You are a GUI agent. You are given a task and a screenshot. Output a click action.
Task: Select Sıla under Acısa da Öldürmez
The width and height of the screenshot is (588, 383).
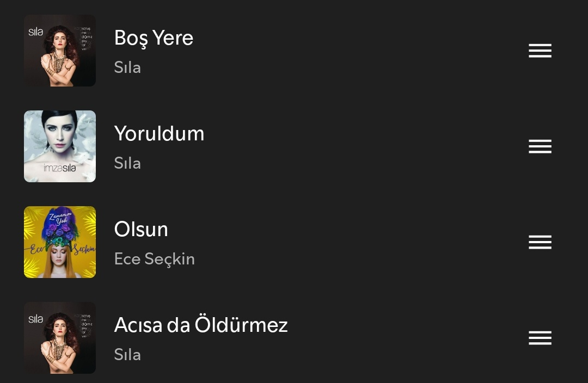click(127, 355)
